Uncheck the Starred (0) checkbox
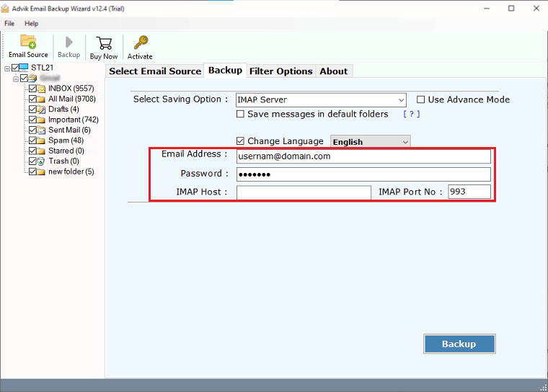 point(33,151)
